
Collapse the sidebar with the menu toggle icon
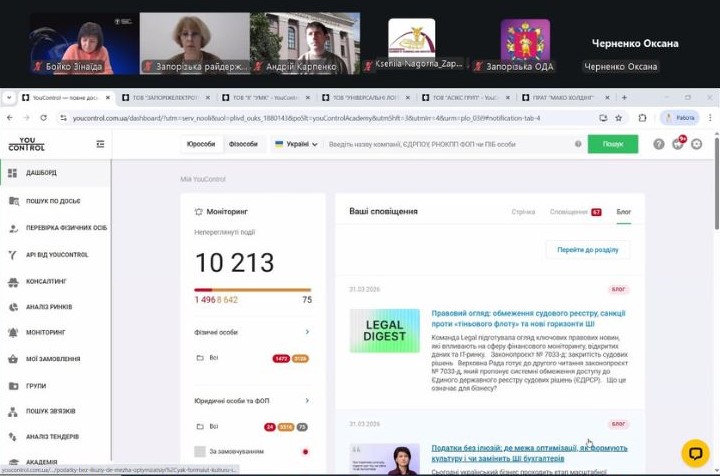coord(100,144)
